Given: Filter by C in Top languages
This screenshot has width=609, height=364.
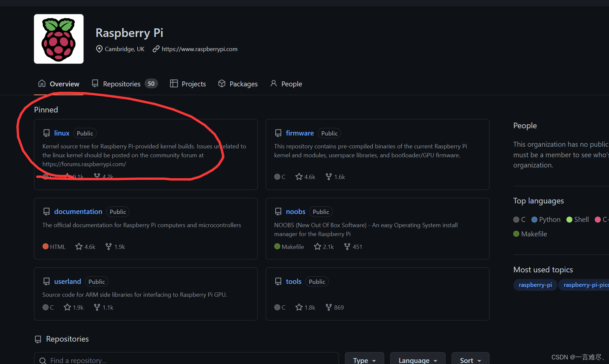Looking at the screenshot, I should [520, 220].
